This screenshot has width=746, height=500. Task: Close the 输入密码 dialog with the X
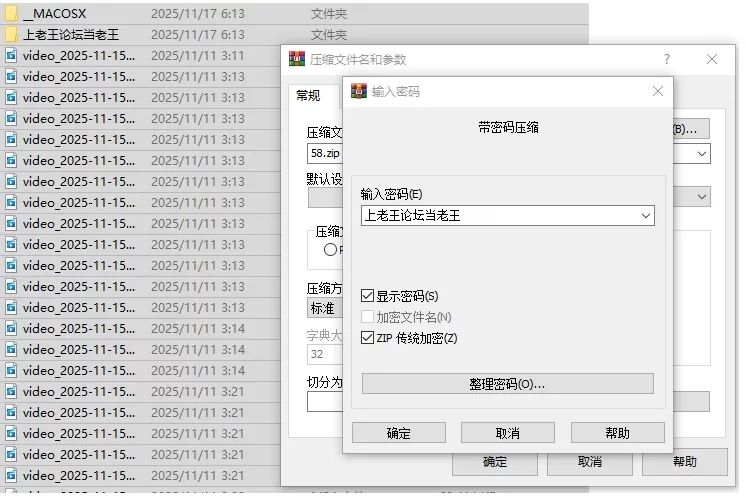coord(658,91)
